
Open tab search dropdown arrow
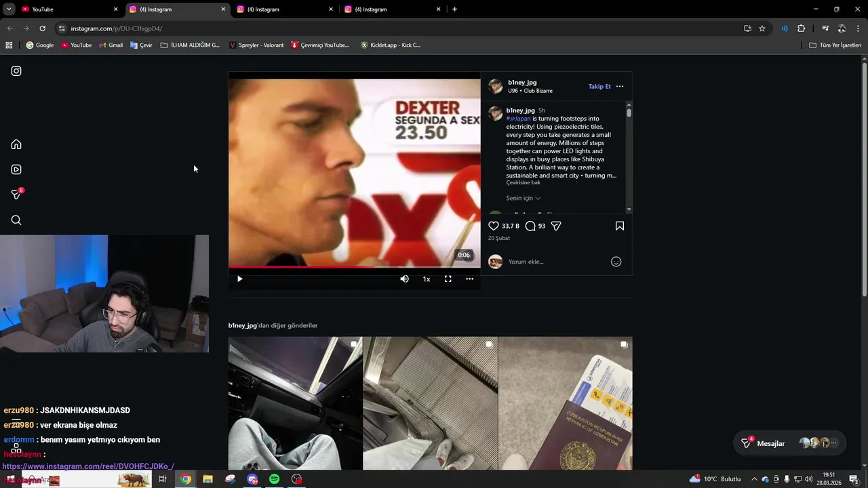pyautogui.click(x=9, y=9)
